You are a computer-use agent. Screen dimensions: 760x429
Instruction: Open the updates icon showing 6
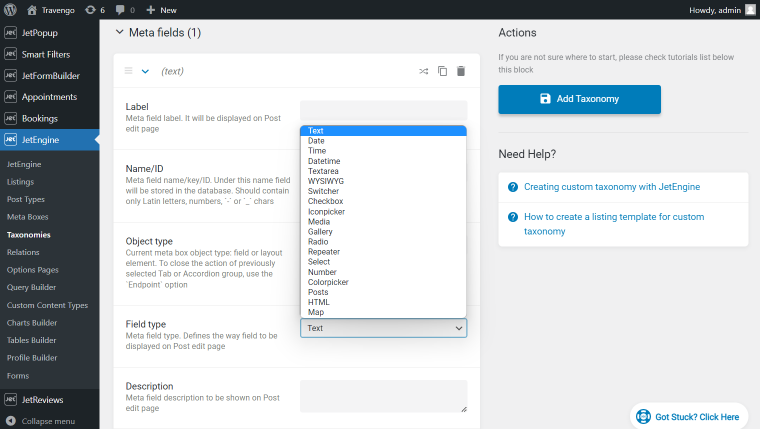coord(90,10)
